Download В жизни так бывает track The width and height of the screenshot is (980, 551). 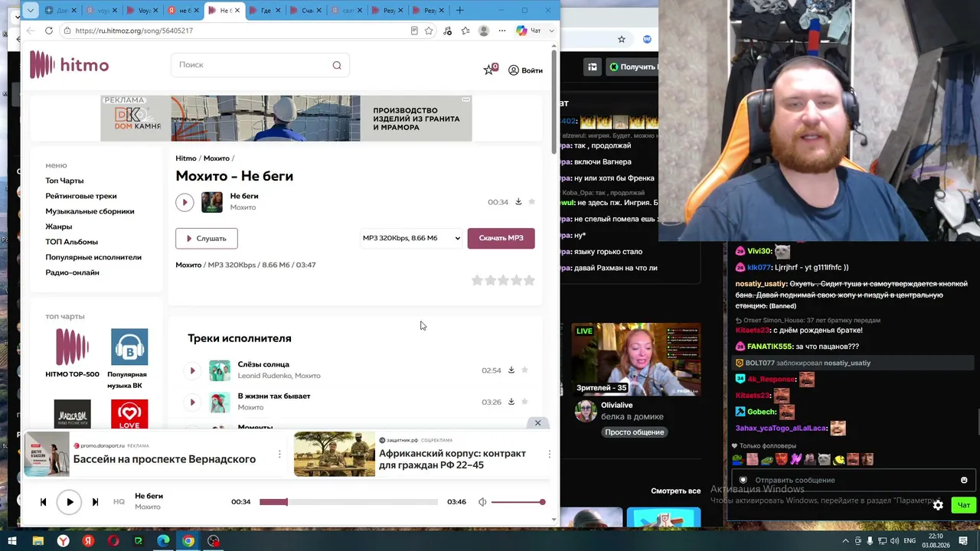[x=511, y=402]
